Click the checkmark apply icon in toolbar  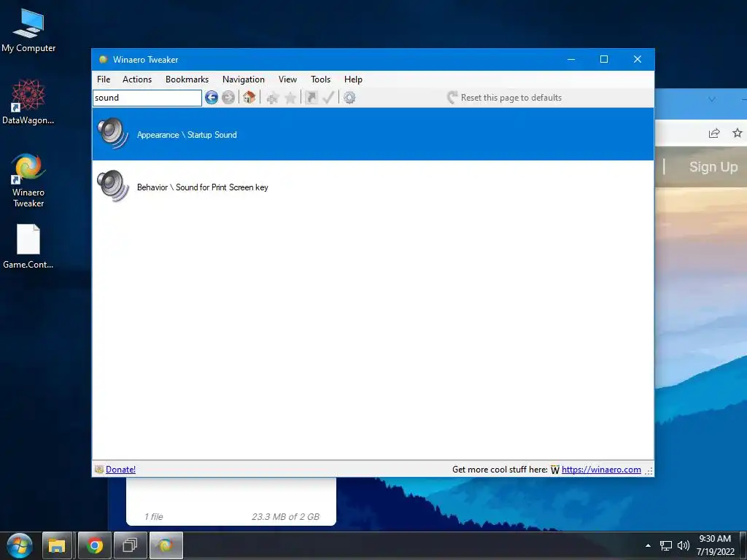point(329,98)
